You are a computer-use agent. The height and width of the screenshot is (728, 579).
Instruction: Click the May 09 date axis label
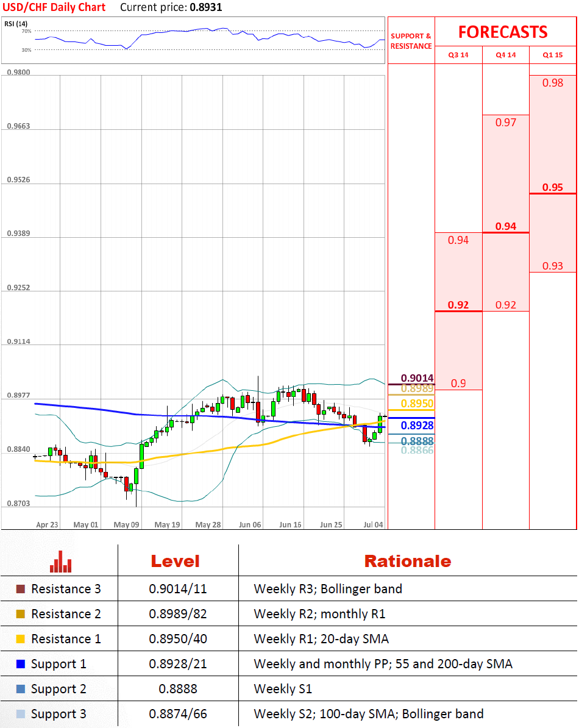[x=126, y=524]
